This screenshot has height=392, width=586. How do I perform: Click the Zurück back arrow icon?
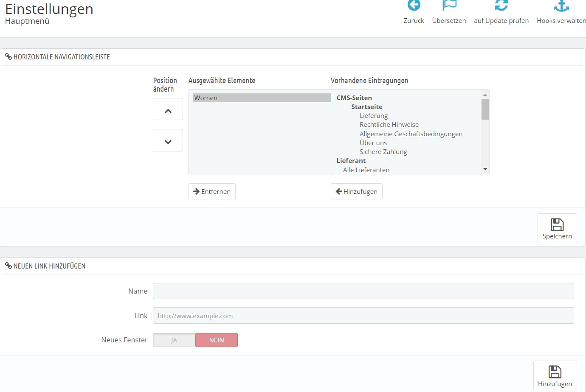414,5
